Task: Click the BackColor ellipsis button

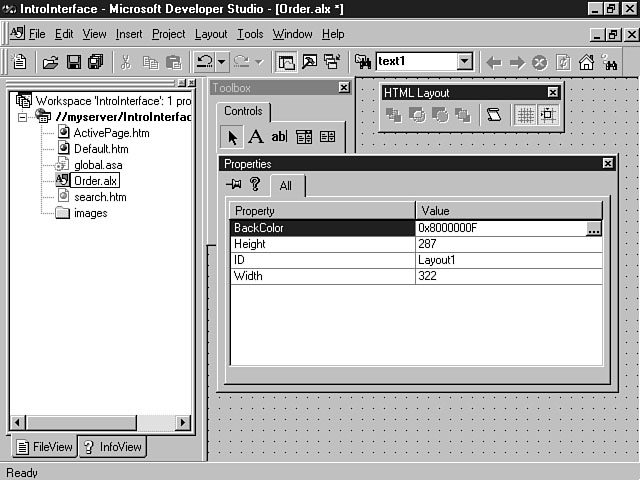Action: click(x=594, y=228)
